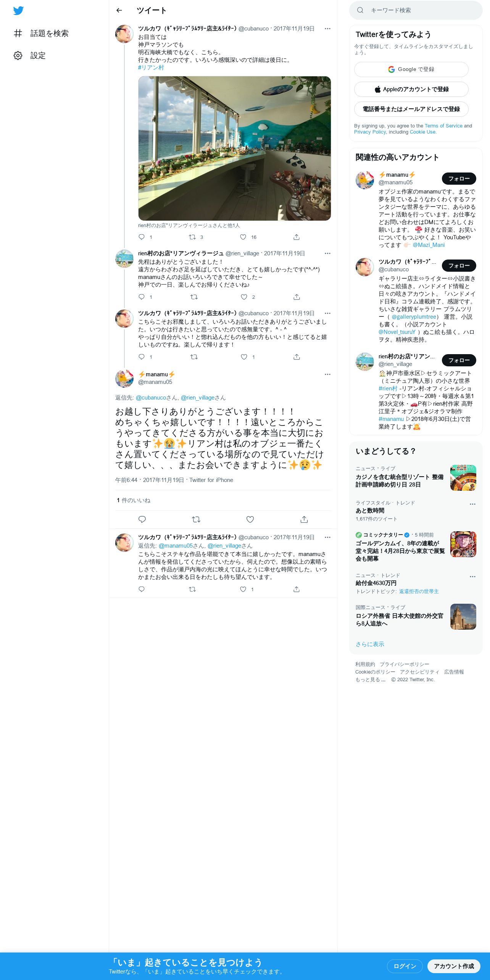Like the main manamu tweet
Viewport: 490px width, 980px height.
point(250,519)
